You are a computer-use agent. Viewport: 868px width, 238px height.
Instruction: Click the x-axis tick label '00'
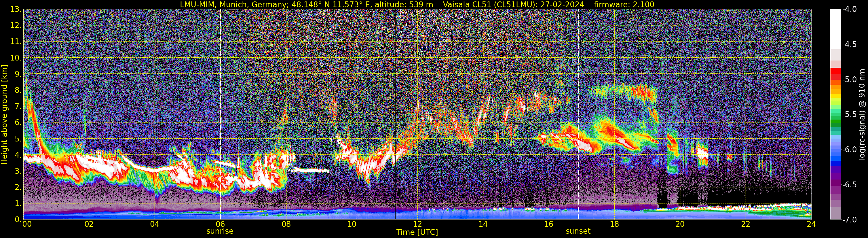27,224
